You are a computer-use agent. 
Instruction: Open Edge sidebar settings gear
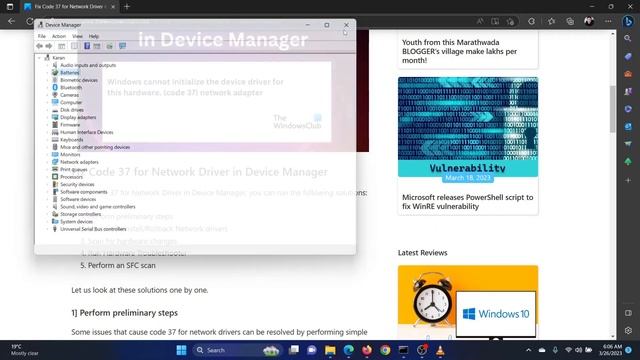click(628, 331)
